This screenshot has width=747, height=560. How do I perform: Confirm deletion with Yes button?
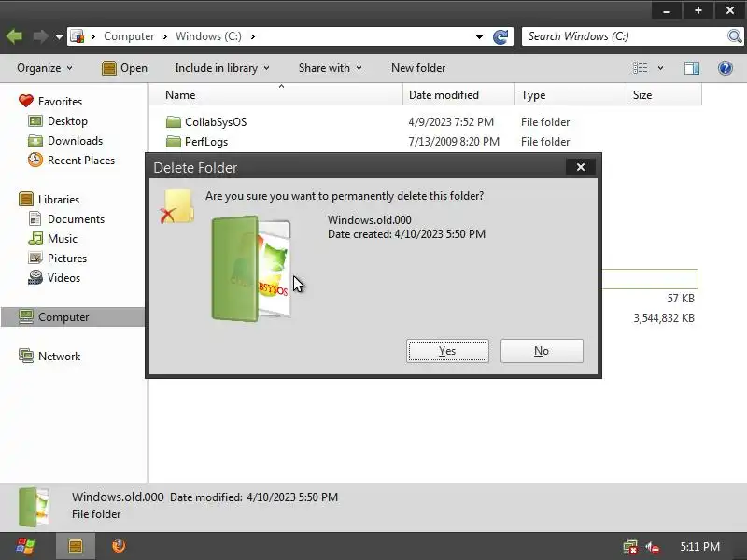[x=447, y=351]
